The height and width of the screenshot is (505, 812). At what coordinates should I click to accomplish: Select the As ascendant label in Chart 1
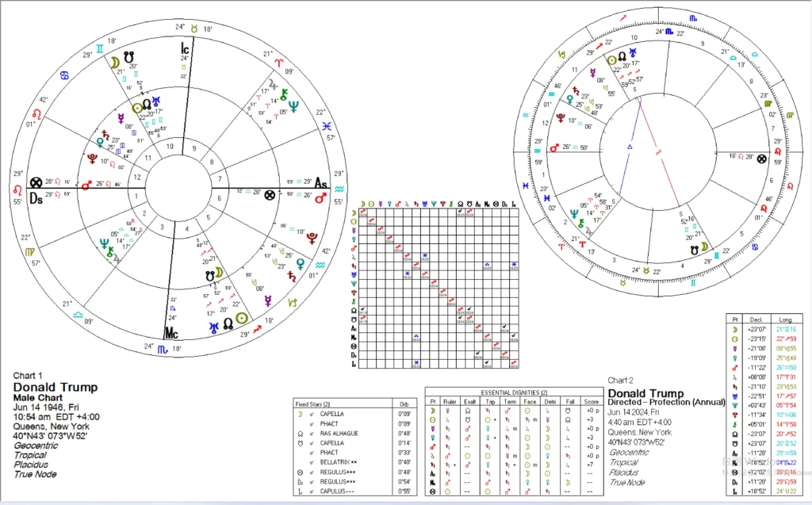(320, 182)
